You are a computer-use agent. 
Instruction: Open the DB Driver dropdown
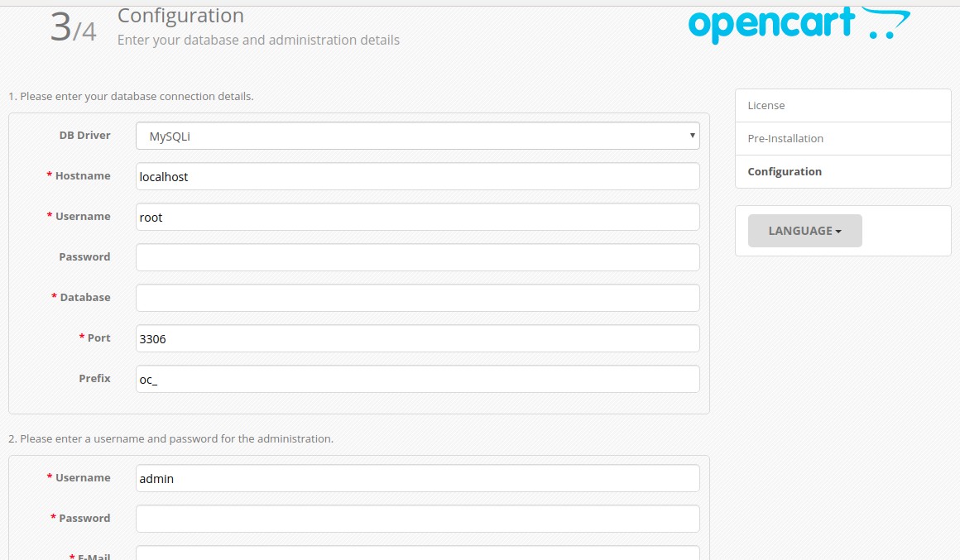tap(417, 135)
